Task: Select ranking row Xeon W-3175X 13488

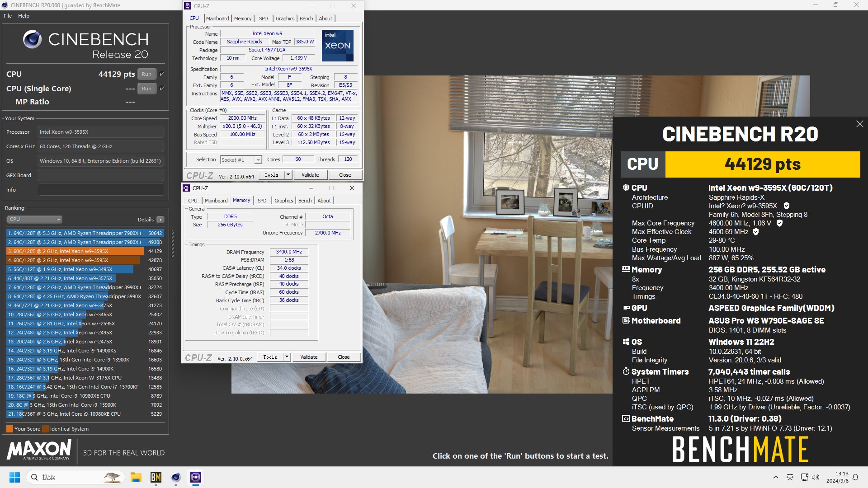Action: coord(85,378)
